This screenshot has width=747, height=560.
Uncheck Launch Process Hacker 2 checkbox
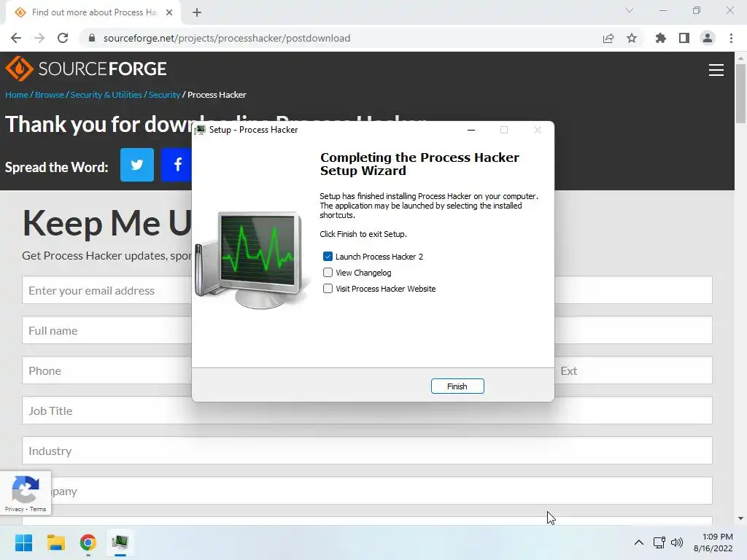(328, 257)
